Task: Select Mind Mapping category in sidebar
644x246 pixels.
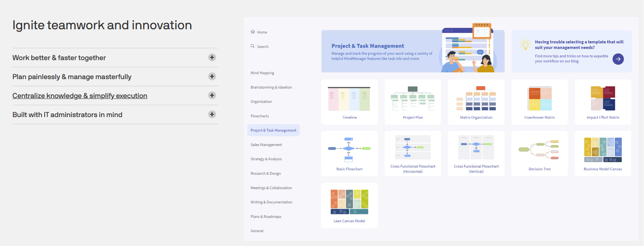Action: tap(262, 73)
